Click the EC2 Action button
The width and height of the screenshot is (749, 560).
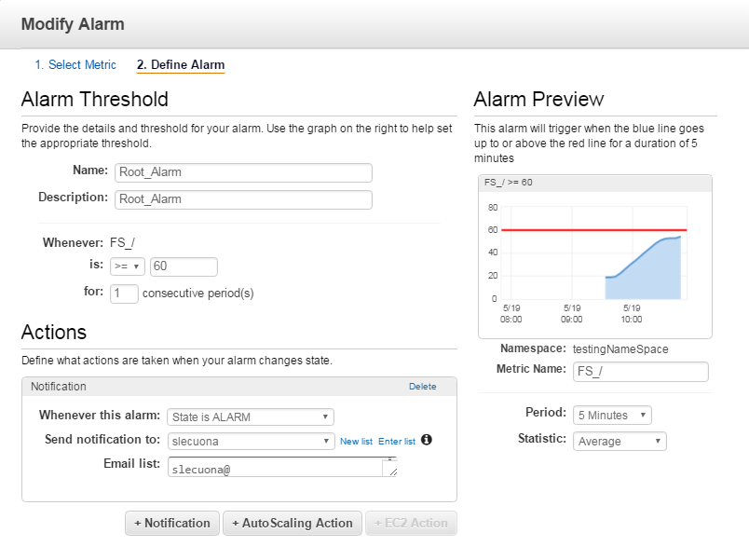coord(411,524)
